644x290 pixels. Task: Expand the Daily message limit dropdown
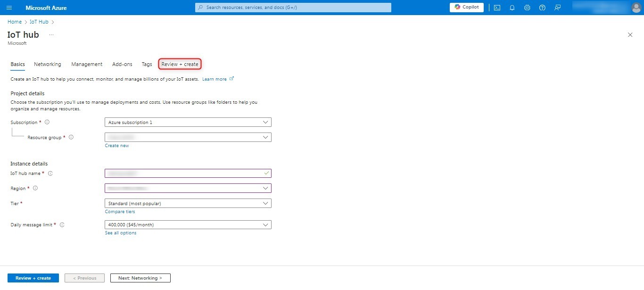[188, 225]
